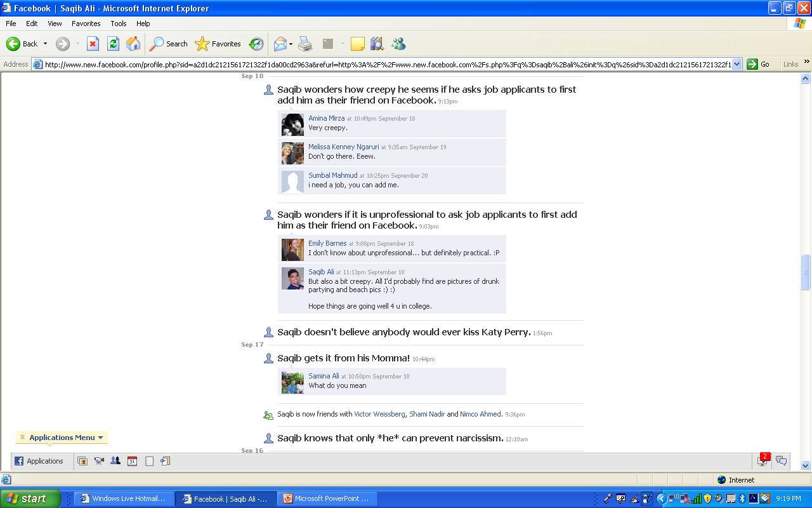Click the Favorites star toolbar button
Screen dimensions: 812x508
click(x=218, y=44)
